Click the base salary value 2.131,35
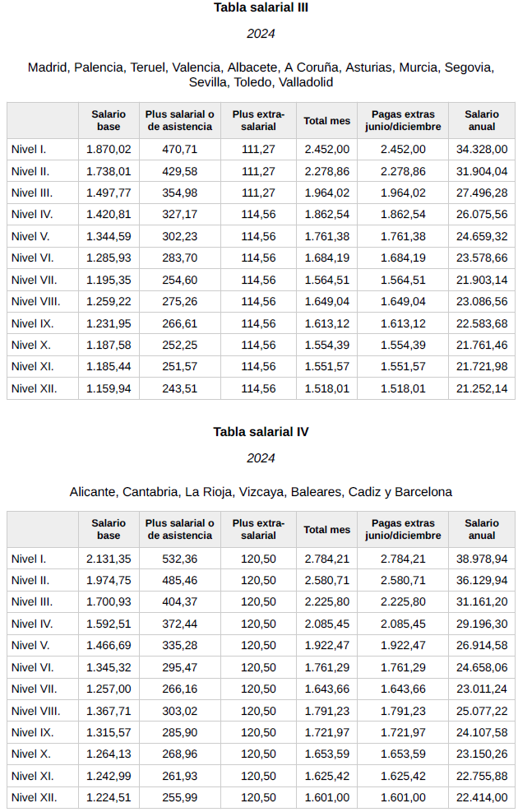This screenshot has height=812, width=518. pyautogui.click(x=109, y=559)
